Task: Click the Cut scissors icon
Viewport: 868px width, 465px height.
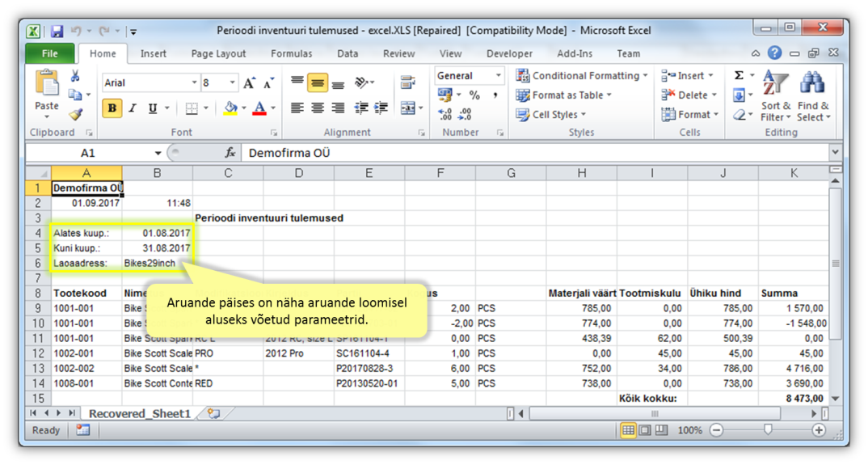Action: [x=75, y=76]
